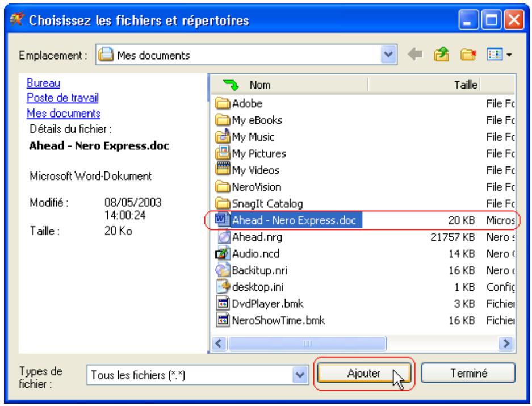Click the 14 KB size of Audio.ncd

[x=462, y=254]
